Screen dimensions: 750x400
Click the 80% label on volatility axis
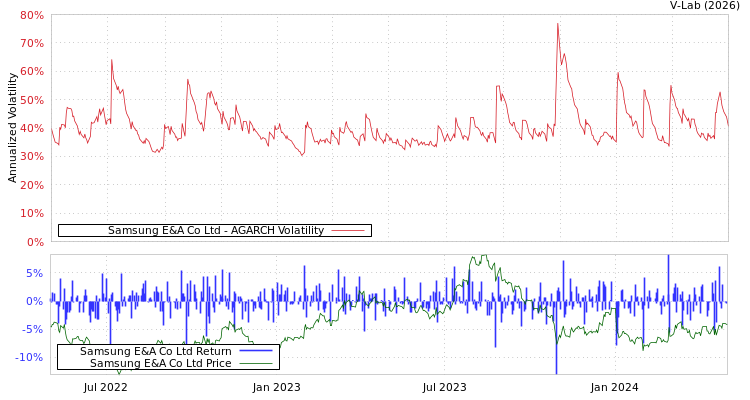click(x=31, y=16)
